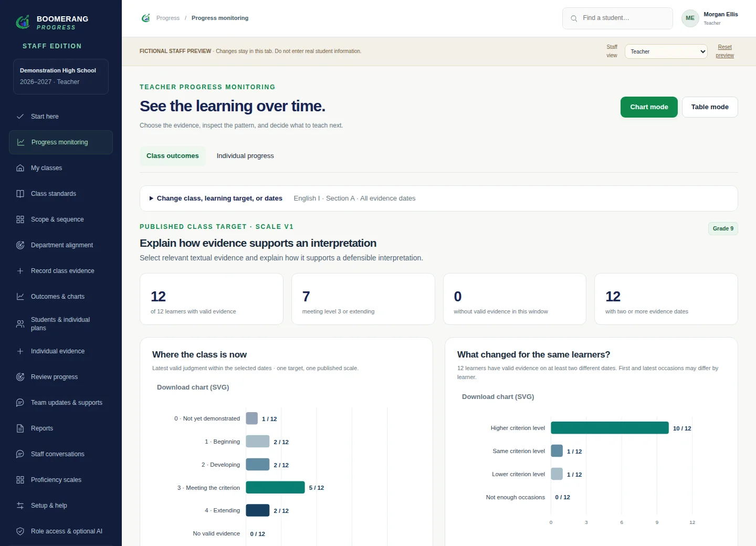The height and width of the screenshot is (546, 756).
Task: Click the Not yet demonstrated 1/12 bar
Action: 251,418
